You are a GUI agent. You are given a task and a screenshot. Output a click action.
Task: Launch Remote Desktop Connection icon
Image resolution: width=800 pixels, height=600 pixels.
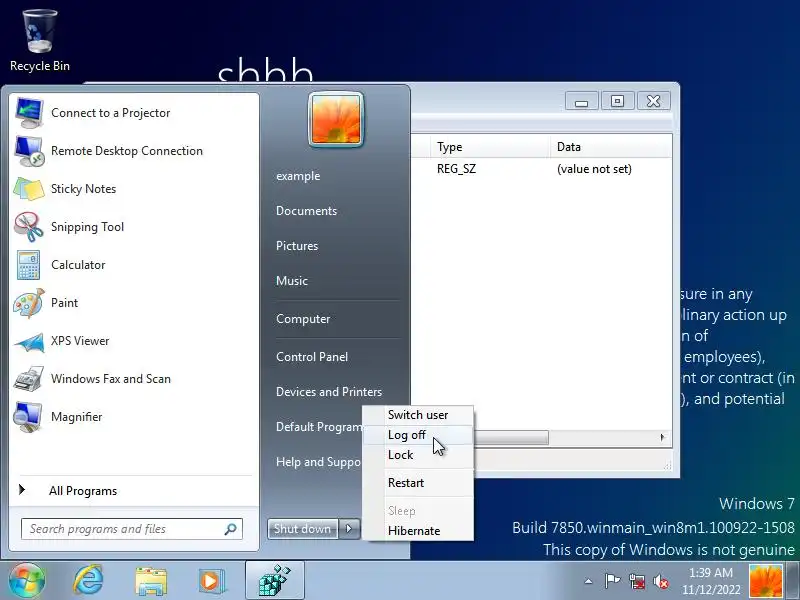point(29,151)
